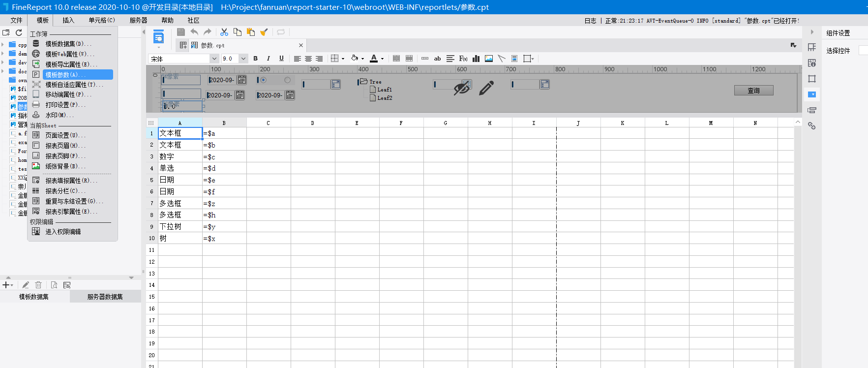Open the 单元格(C) menu
Screen dimensions: 868x368
click(x=102, y=20)
